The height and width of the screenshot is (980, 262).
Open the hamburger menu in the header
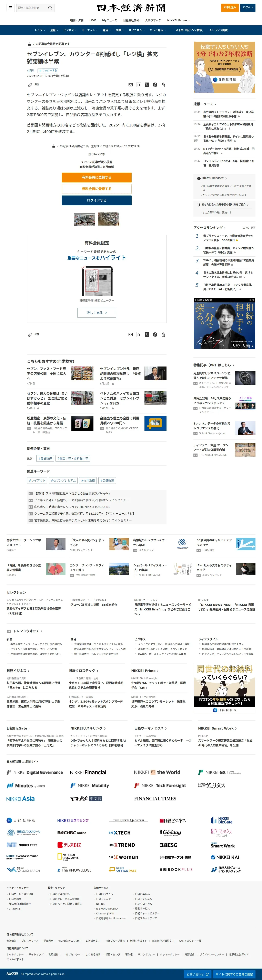pos(10,8)
